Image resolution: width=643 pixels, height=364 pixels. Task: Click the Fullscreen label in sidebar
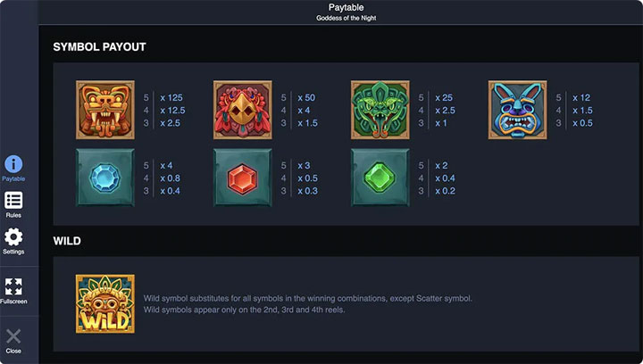click(13, 302)
